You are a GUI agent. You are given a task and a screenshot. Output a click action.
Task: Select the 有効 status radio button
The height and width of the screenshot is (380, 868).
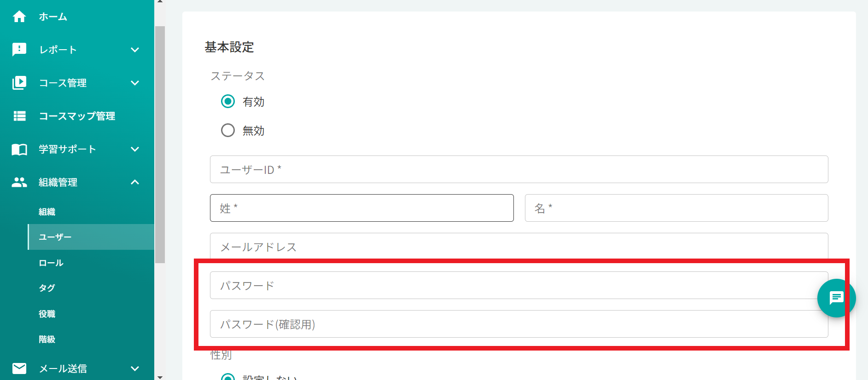(x=228, y=101)
